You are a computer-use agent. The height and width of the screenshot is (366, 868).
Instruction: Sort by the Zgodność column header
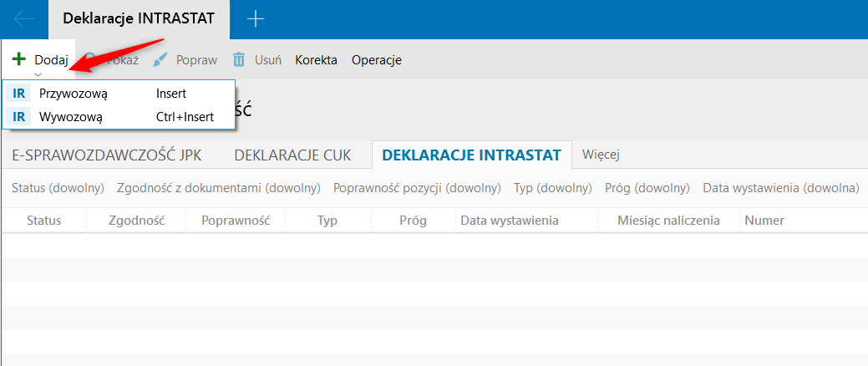[x=136, y=221]
